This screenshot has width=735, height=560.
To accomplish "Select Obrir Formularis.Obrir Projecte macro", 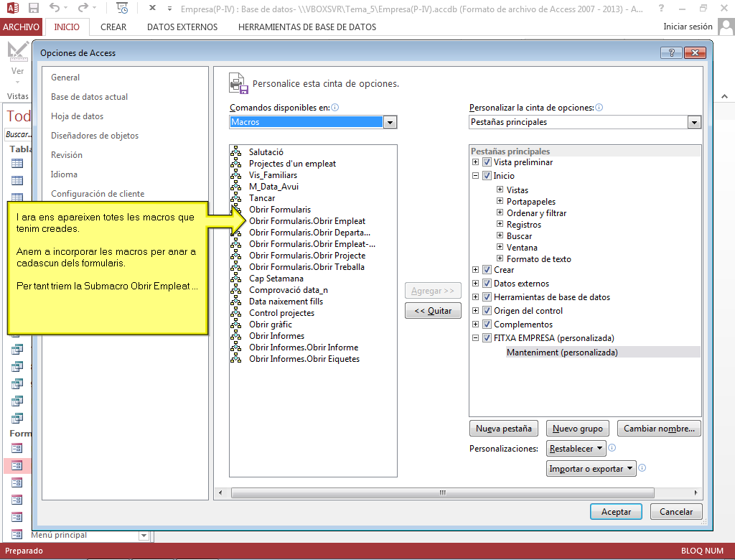I will coord(307,255).
